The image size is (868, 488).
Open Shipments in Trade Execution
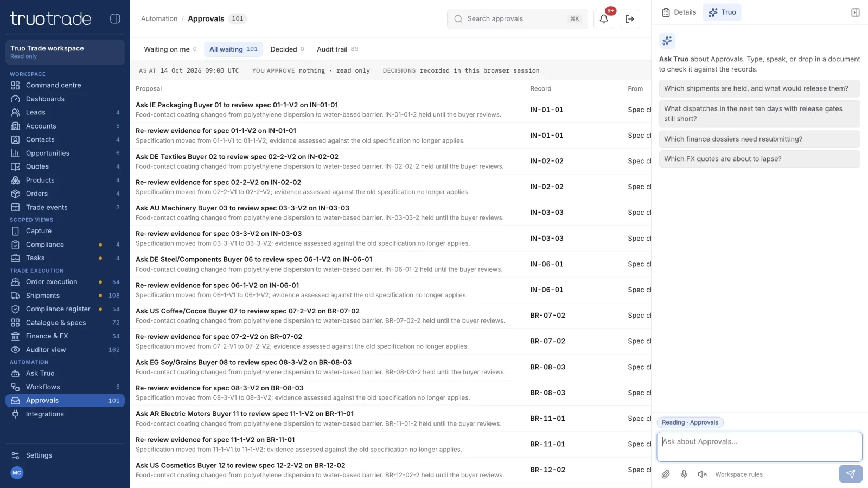[x=65, y=296]
